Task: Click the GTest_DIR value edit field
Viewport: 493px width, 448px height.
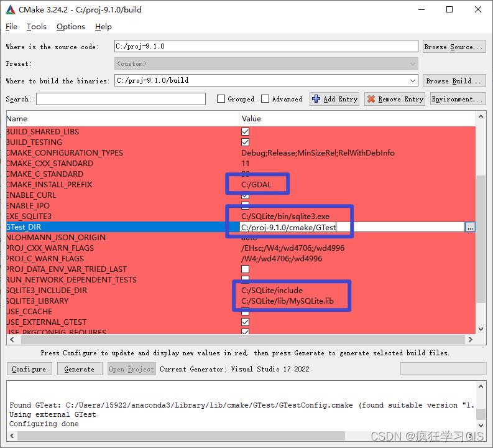Action: pos(352,227)
